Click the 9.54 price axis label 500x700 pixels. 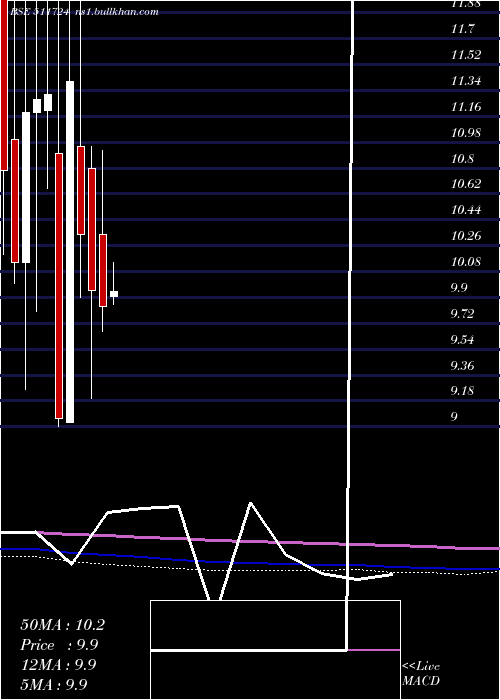463,340
